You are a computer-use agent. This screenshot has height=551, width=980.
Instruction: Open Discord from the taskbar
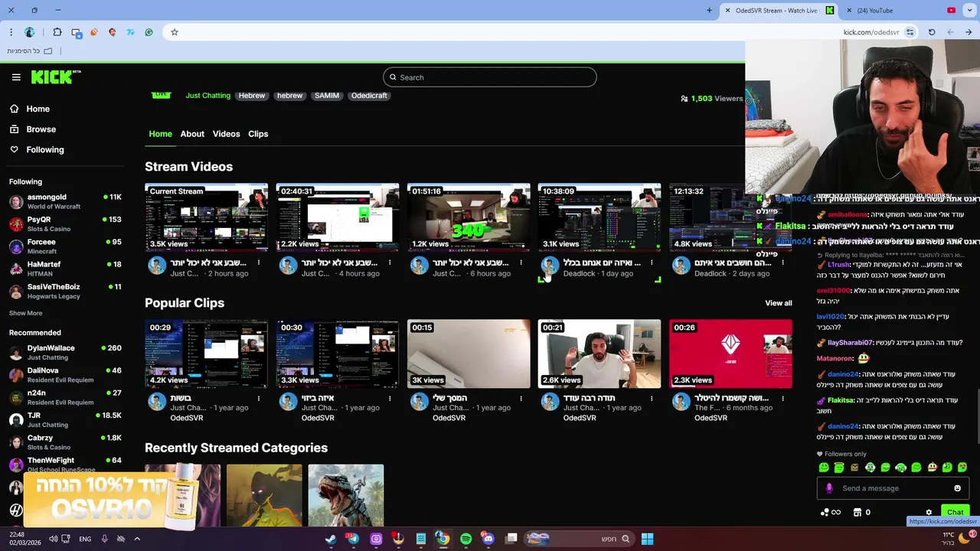[488, 539]
